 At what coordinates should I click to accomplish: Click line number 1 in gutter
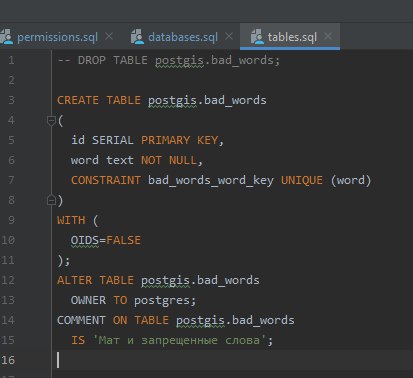pyautogui.click(x=11, y=60)
